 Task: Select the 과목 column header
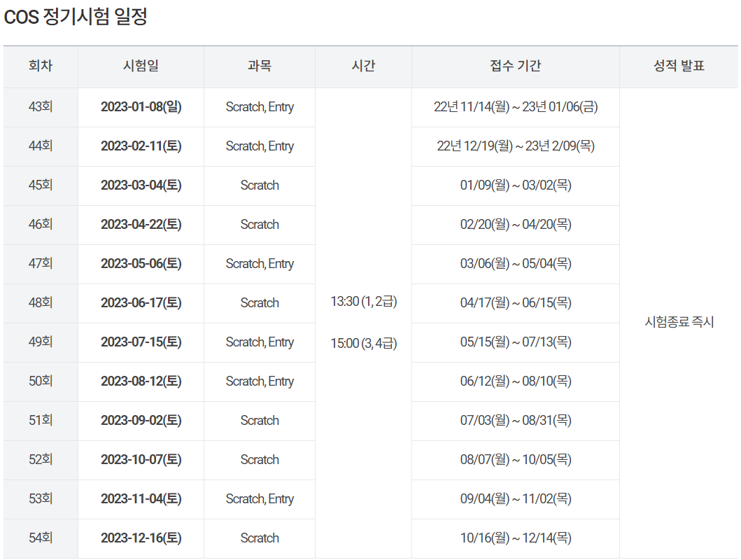click(x=260, y=66)
